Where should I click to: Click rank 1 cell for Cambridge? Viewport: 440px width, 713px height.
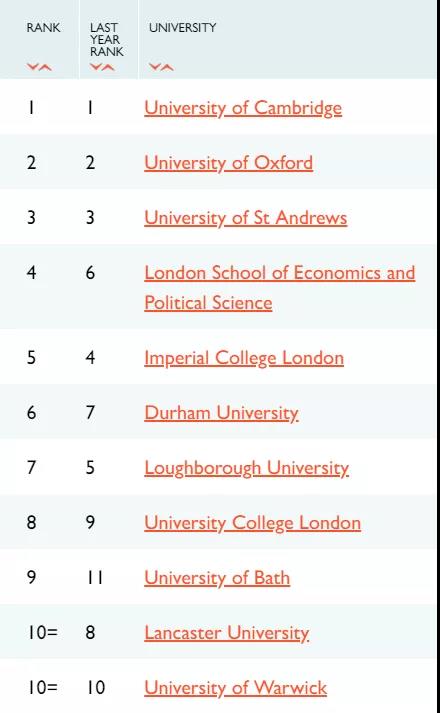(31, 108)
